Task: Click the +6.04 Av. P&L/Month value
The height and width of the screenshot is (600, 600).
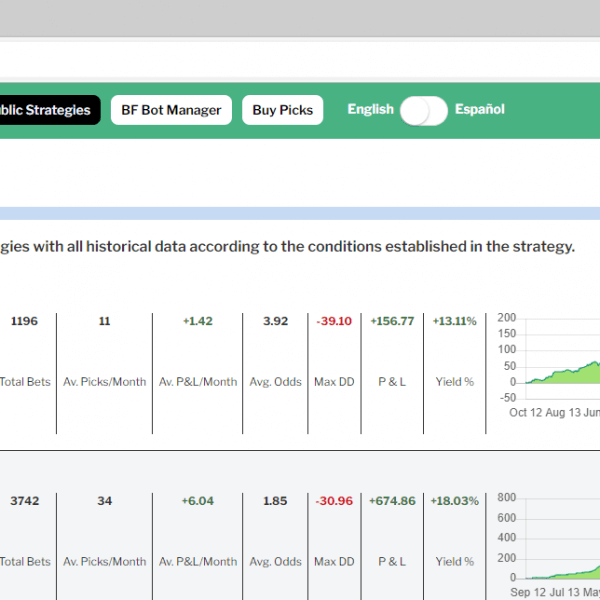Action: click(x=197, y=501)
